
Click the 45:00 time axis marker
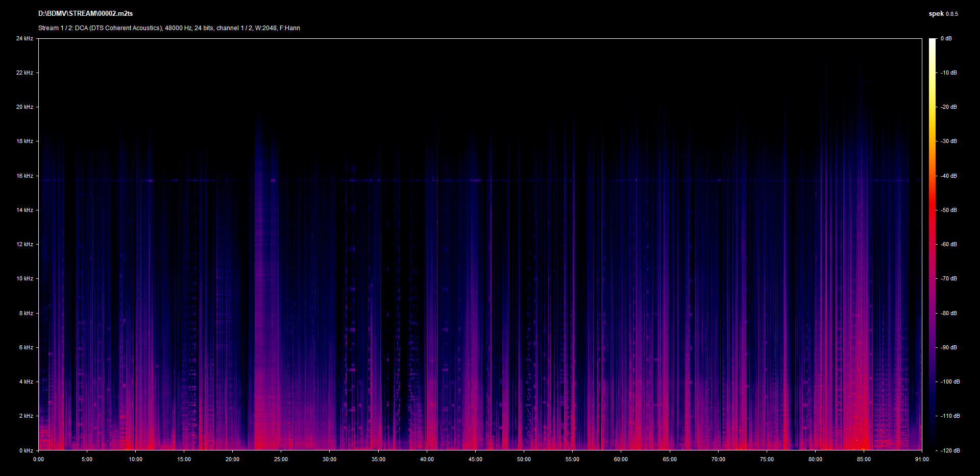[x=475, y=459]
